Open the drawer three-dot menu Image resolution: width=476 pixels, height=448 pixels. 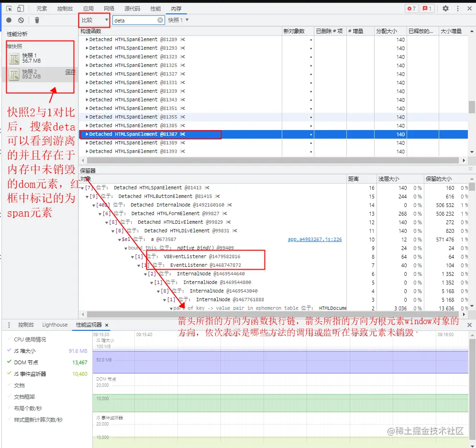(9, 325)
